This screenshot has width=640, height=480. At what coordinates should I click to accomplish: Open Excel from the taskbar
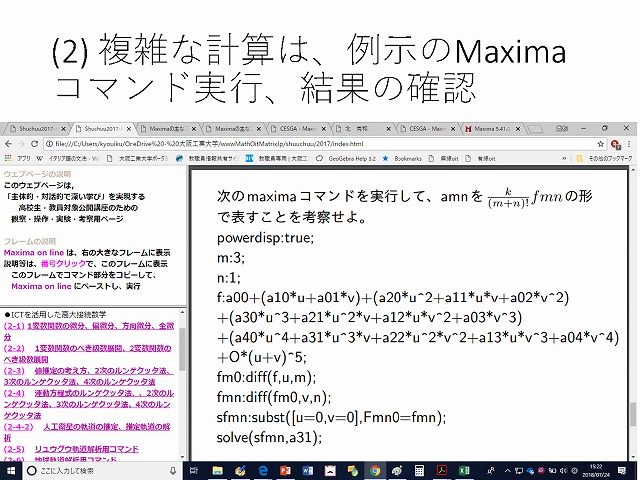(x=464, y=471)
